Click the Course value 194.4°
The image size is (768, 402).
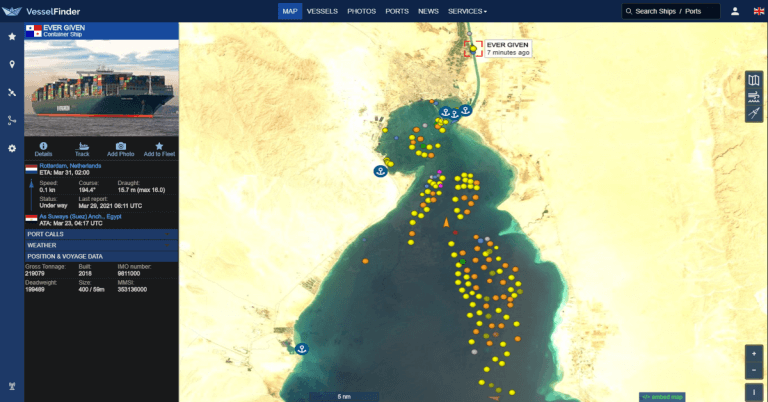point(87,190)
